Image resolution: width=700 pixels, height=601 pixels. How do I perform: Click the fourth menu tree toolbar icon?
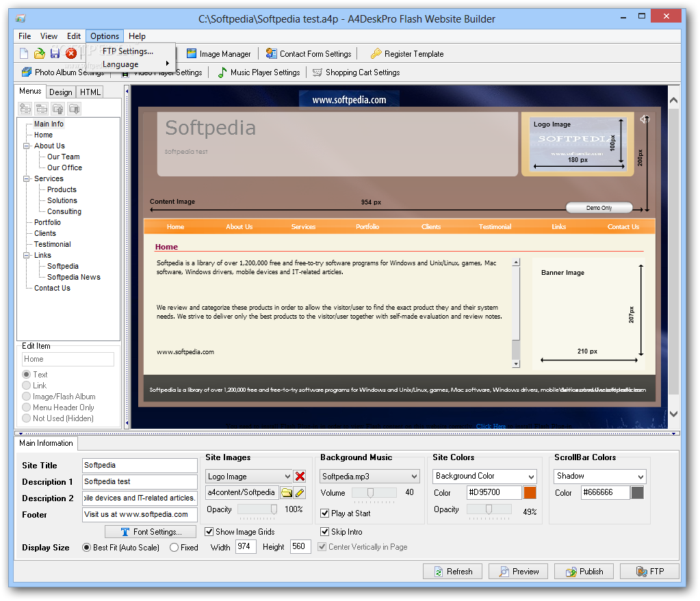coord(74,109)
